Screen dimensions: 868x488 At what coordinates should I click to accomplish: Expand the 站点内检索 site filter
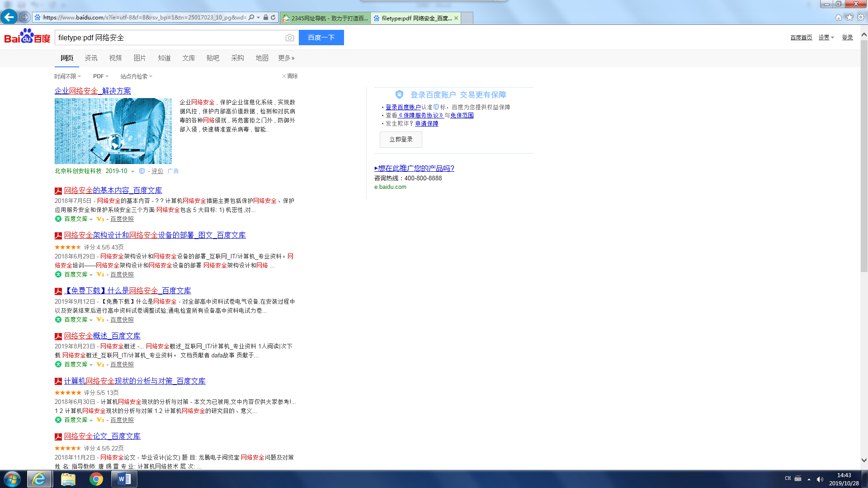tap(136, 76)
